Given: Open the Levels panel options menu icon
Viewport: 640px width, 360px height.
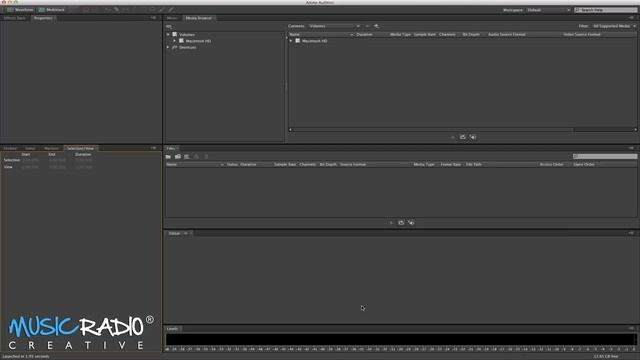Looking at the screenshot, I should (631, 329).
